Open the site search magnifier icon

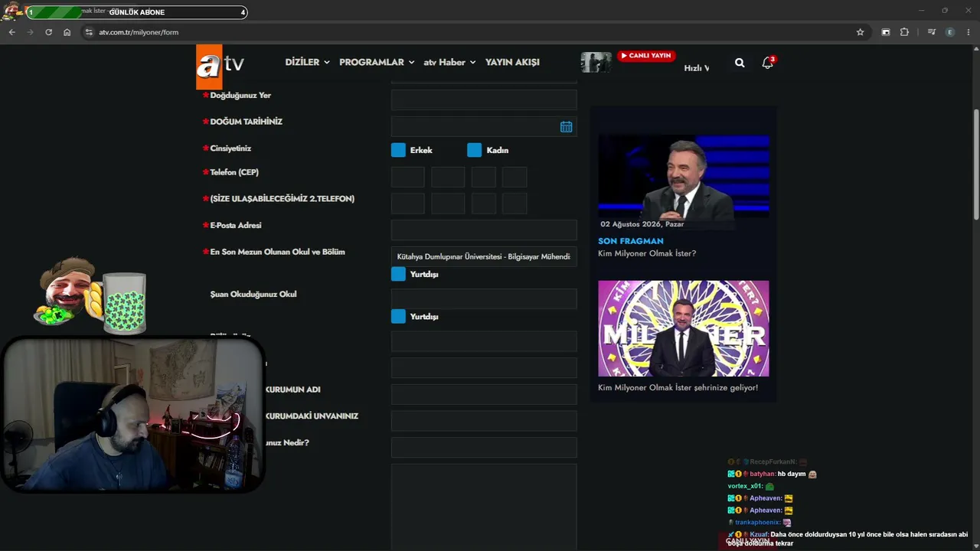point(740,63)
